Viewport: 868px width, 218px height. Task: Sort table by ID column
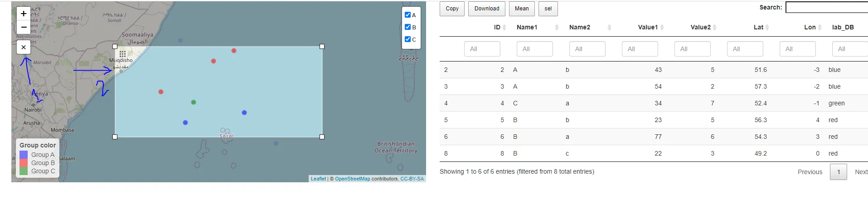[497, 27]
